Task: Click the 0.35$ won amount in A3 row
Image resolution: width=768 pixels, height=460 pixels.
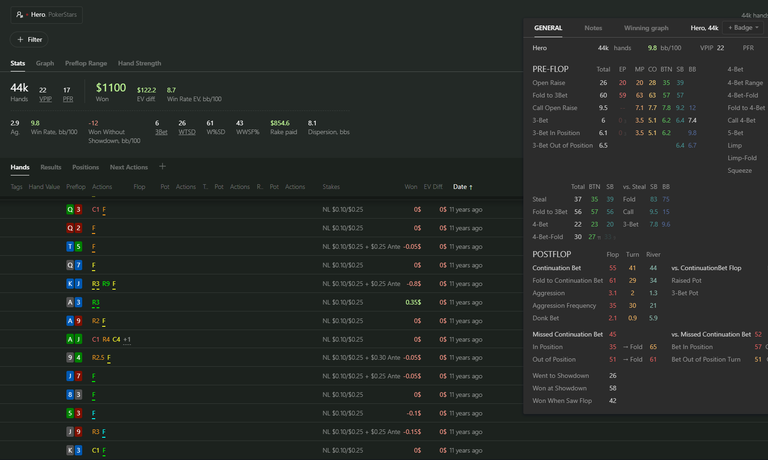Action: [x=413, y=302]
